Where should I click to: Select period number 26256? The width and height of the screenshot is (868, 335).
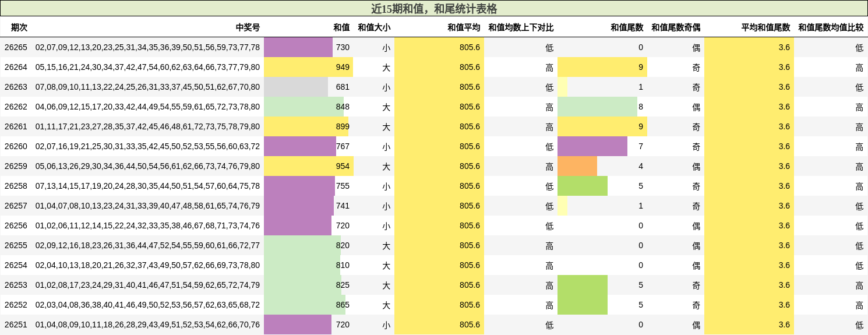pos(16,225)
